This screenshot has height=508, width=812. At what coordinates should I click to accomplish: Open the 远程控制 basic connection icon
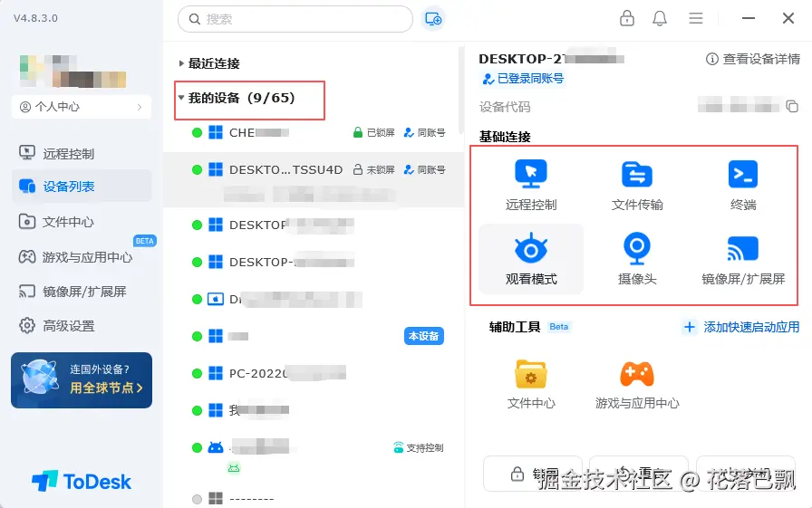click(x=531, y=185)
